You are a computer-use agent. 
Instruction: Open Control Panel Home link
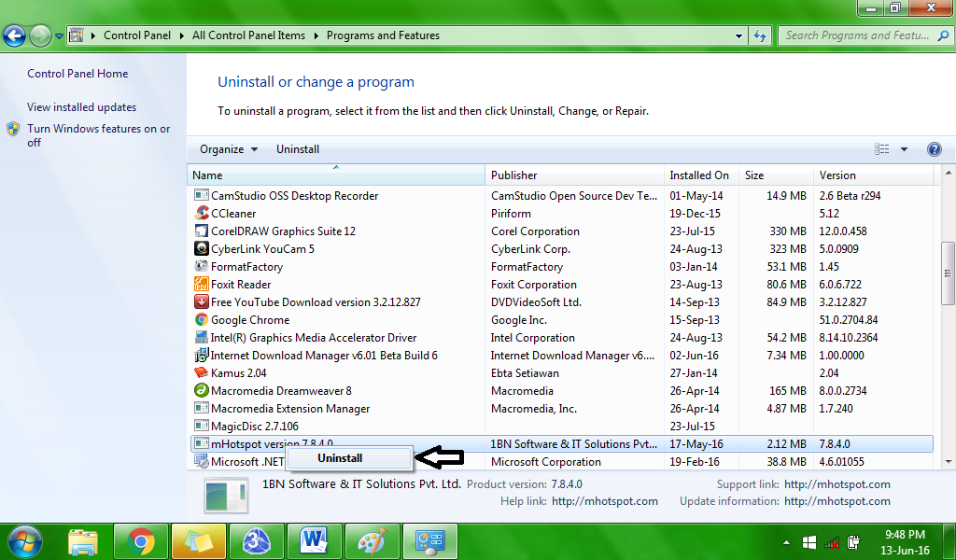tap(77, 74)
